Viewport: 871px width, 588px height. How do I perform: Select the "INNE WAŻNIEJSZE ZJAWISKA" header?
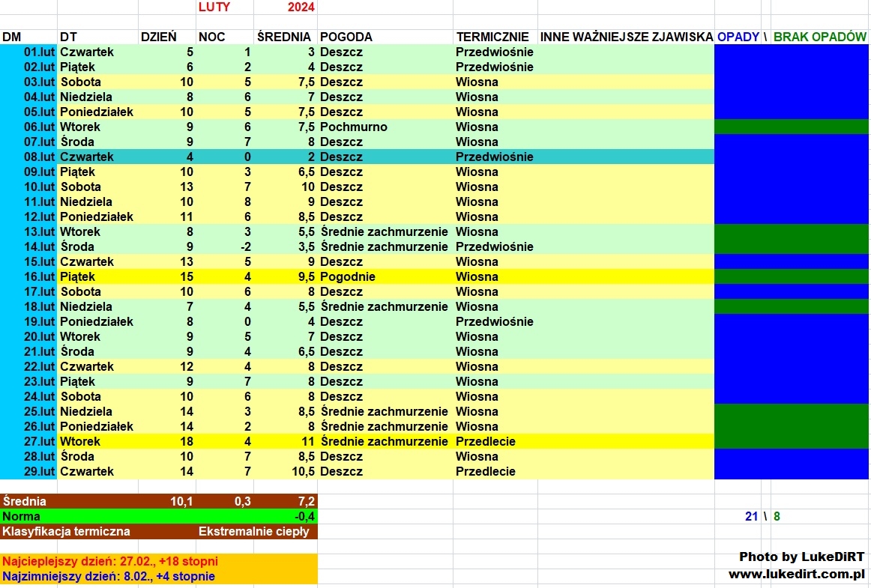point(626,37)
